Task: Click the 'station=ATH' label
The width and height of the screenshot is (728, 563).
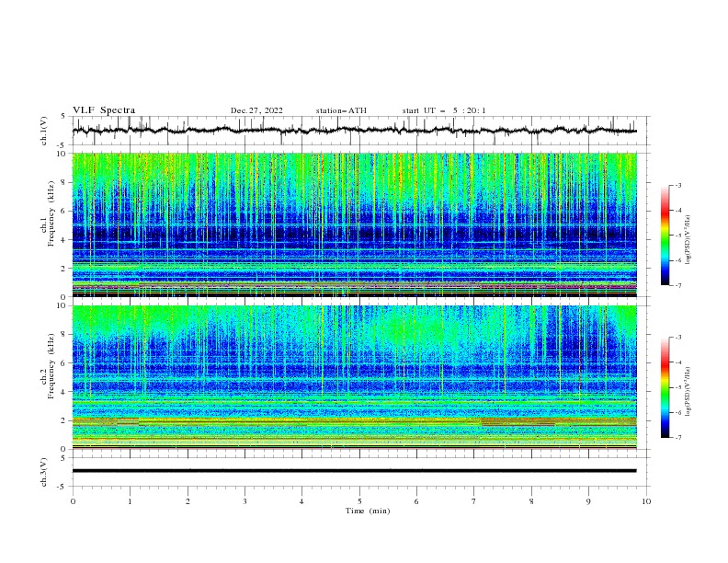Action: 341,110
